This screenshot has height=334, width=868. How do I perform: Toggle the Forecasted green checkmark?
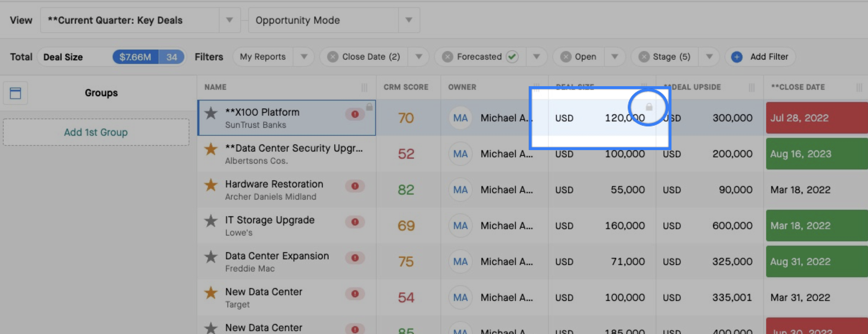[x=512, y=57]
